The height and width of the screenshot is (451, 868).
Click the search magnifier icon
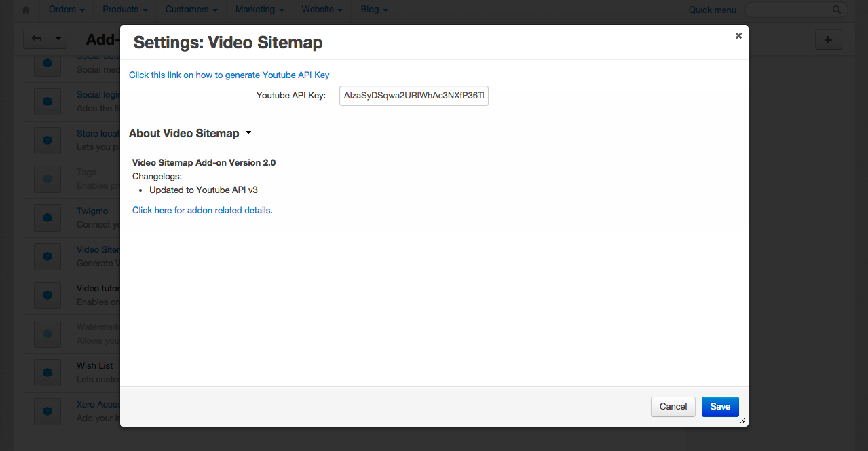[x=837, y=10]
